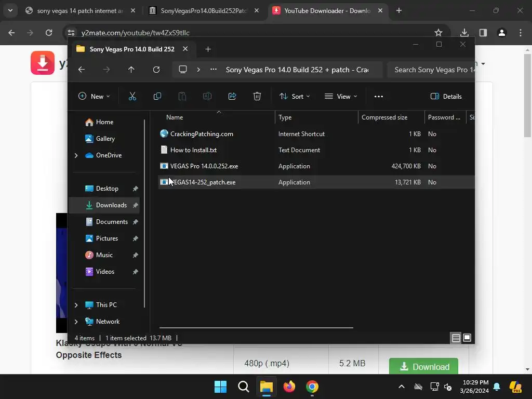
Task: Switch to large thumbnails view icon in status bar
Action: point(467,338)
